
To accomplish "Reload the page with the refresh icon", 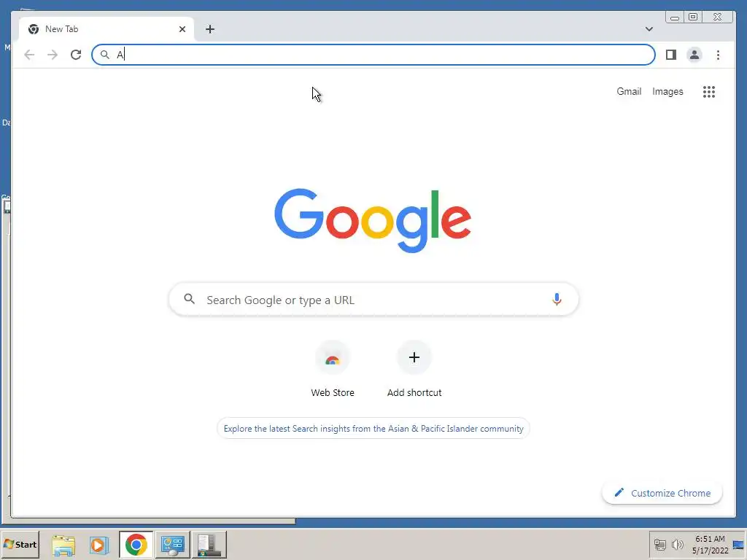I will (x=76, y=55).
